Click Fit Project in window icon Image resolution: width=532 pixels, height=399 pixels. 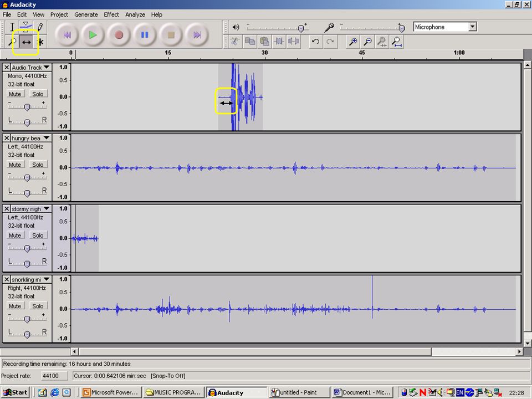tap(396, 42)
